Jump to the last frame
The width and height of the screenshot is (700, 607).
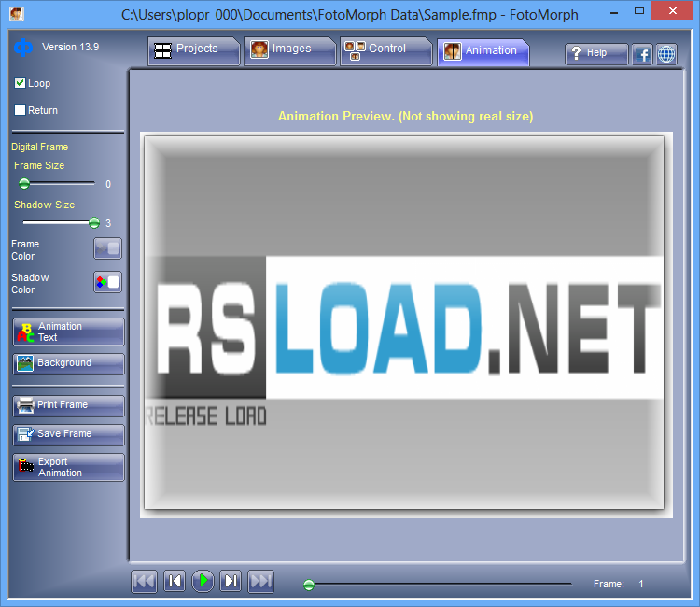[260, 581]
